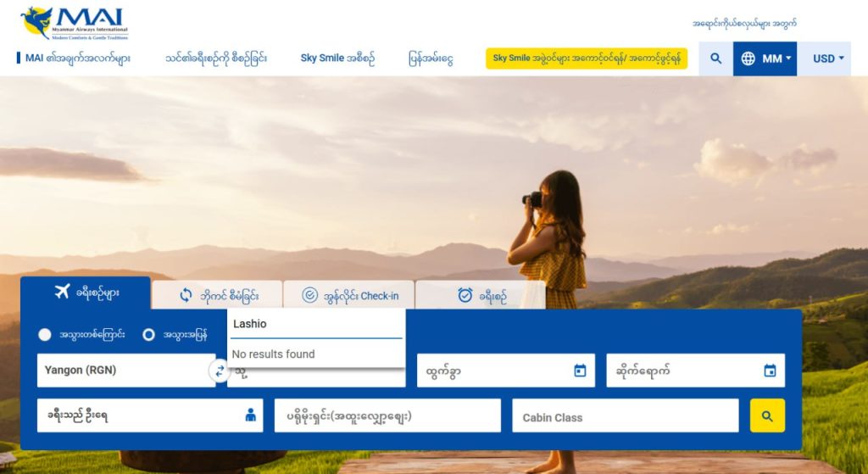Open site search magnifier icon in header
This screenshot has height=474, width=868.
[716, 59]
